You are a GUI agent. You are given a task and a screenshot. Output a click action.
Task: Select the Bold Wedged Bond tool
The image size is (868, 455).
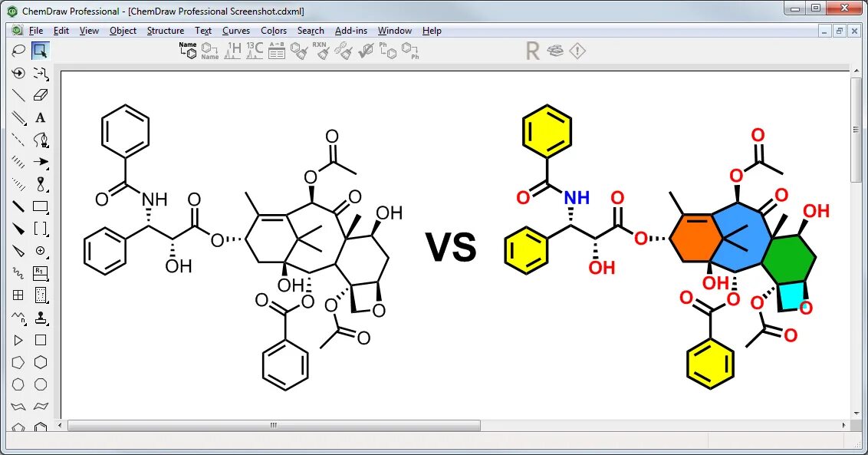[18, 229]
